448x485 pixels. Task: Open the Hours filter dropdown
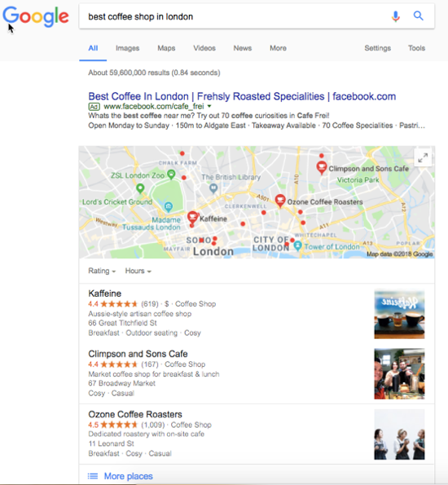click(x=138, y=271)
